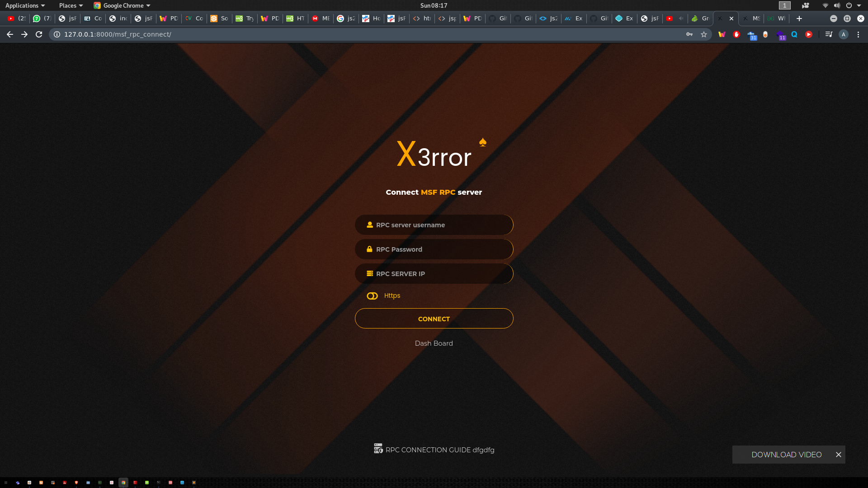Viewport: 868px width, 488px height.
Task: Click the user icon in the username field
Action: tap(369, 225)
